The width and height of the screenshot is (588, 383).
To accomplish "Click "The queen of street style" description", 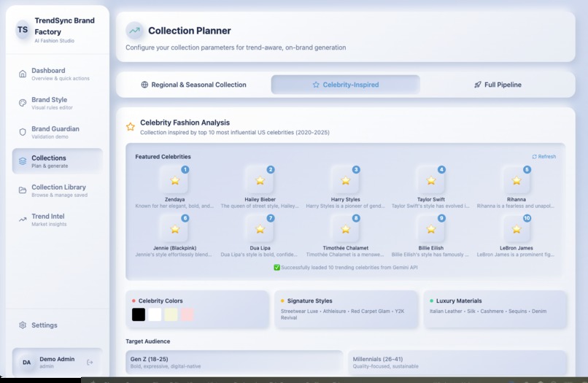I will point(260,206).
